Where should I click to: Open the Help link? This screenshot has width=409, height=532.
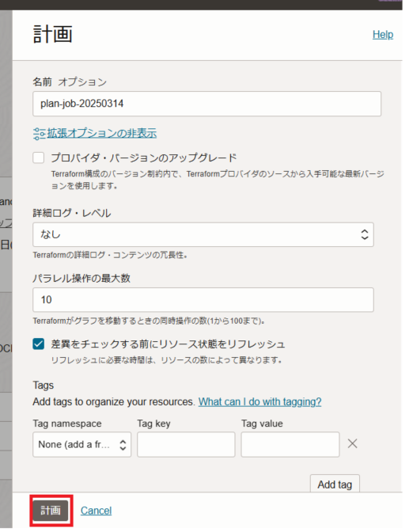pyautogui.click(x=383, y=34)
